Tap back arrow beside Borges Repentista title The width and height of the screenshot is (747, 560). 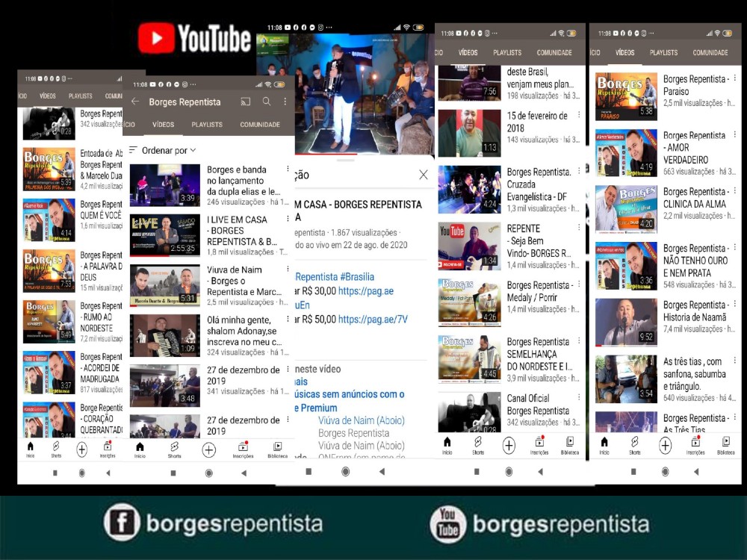[135, 102]
